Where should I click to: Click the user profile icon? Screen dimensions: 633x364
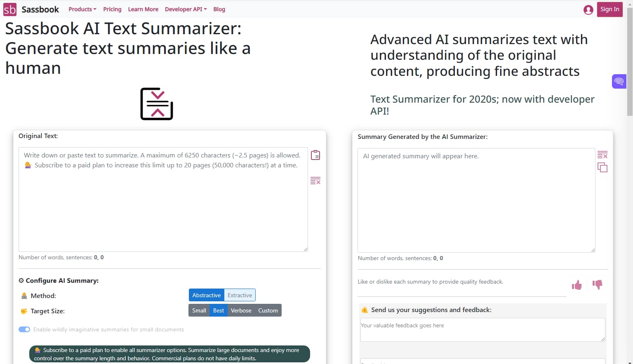588,9
